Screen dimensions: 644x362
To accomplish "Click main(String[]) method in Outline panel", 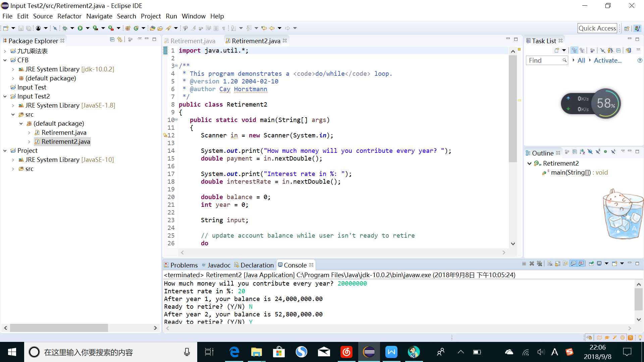I will point(571,172).
